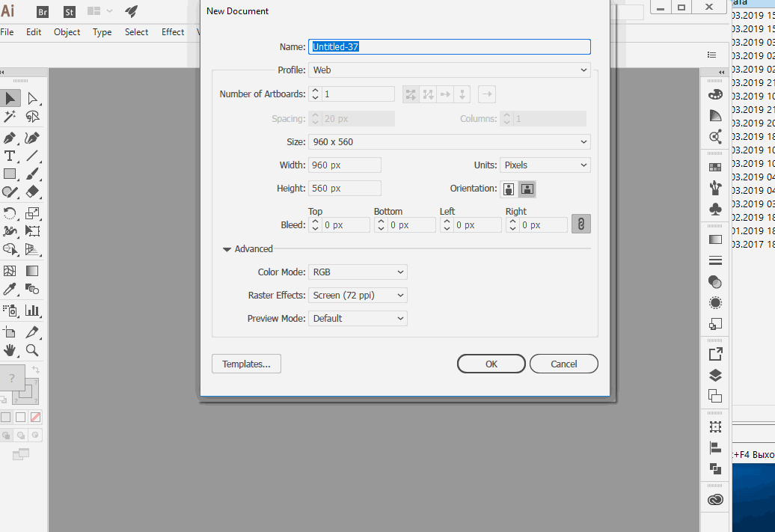Viewport: 775px width, 532px height.
Task: Select the Type tool
Action: pyautogui.click(x=10, y=156)
